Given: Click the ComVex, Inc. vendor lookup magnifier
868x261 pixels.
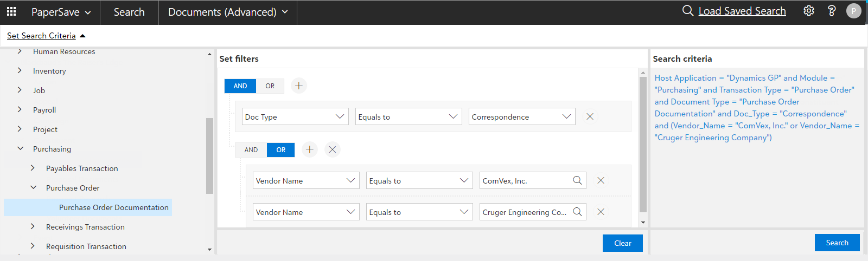Looking at the screenshot, I should (577, 180).
